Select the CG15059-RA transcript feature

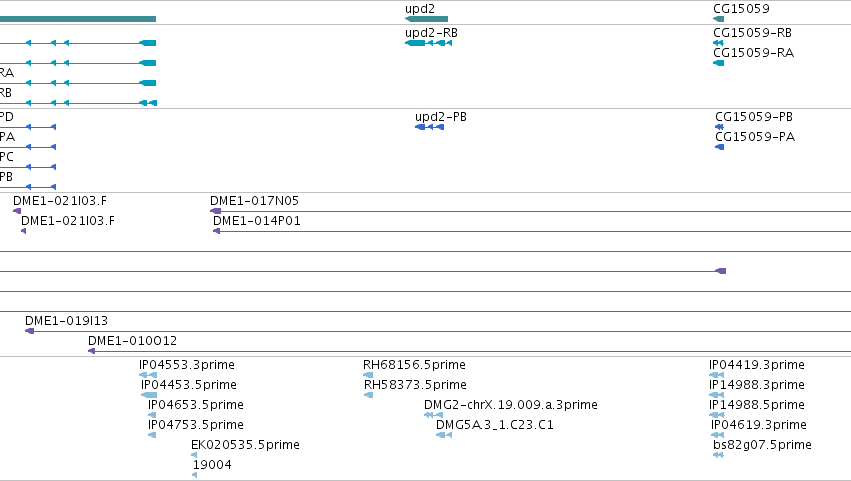pyautogui.click(x=719, y=63)
